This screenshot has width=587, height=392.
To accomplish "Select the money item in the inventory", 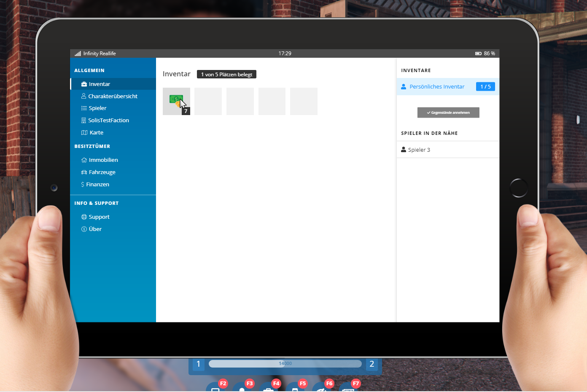I will 176,101.
